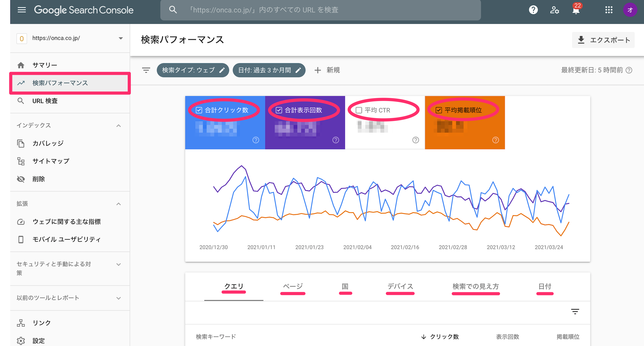Click help icon on 平均 CTR card

point(416,140)
